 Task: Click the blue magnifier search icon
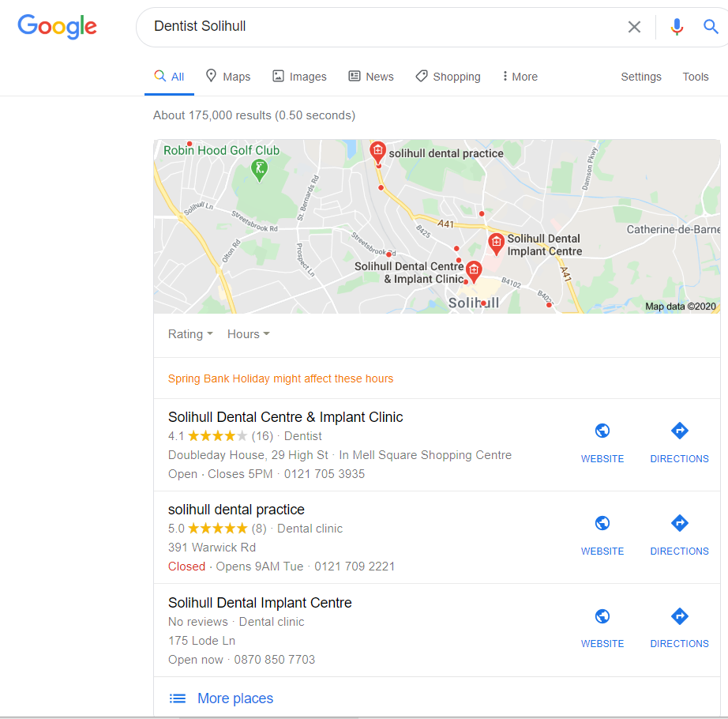[711, 27]
